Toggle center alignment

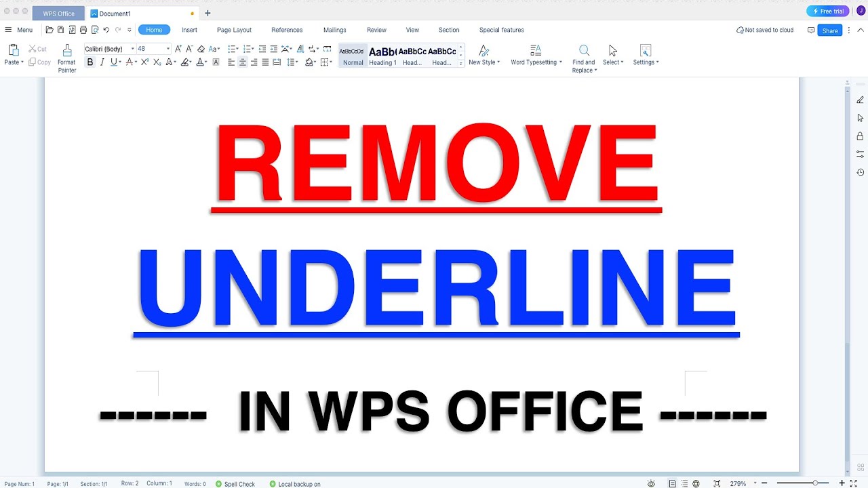(x=243, y=62)
